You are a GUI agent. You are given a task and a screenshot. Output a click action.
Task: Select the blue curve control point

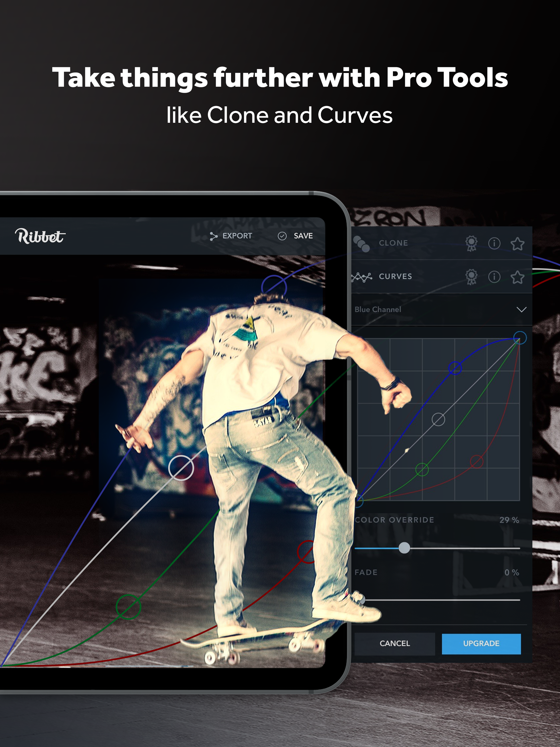(455, 368)
